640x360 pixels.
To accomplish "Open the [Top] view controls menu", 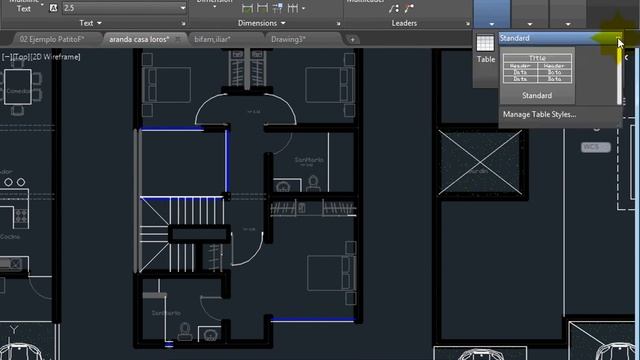I will (20, 57).
